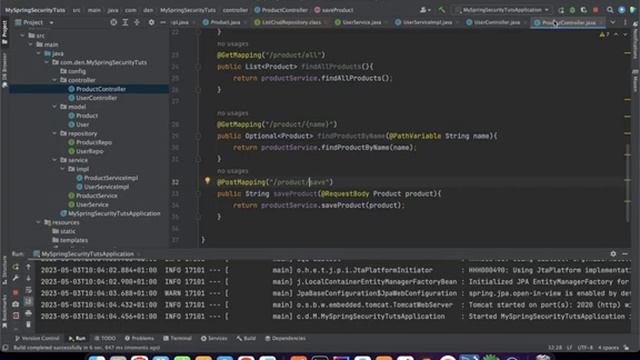Click the Expand All icon in Project panel
The height and width of the screenshot is (360, 640).
(x=125, y=22)
